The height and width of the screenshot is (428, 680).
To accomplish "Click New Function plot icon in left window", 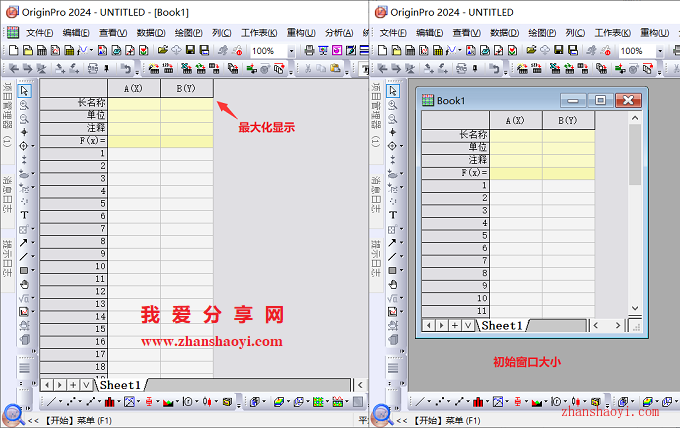I will click(82, 51).
